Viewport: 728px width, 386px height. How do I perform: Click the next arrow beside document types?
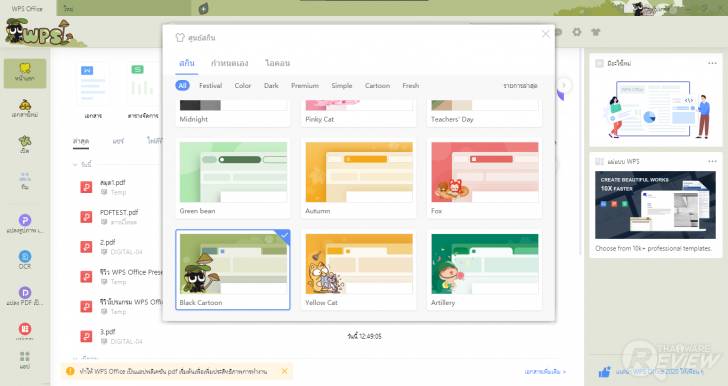click(x=564, y=85)
